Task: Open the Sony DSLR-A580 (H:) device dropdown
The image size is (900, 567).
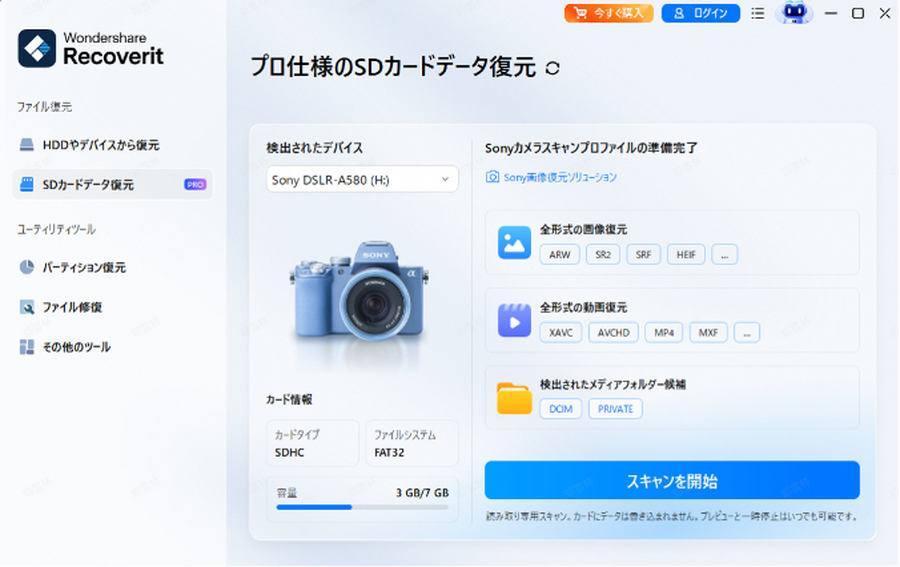Action: tap(362, 180)
